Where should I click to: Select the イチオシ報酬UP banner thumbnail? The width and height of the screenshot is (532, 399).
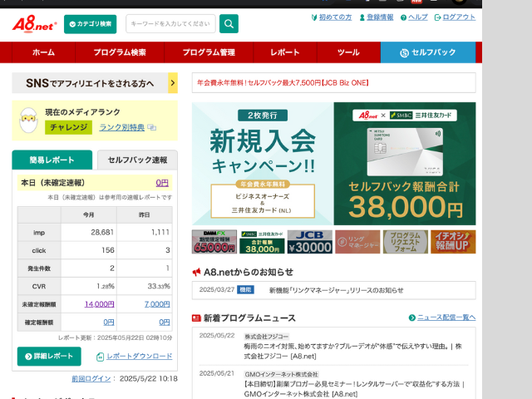[453, 242]
